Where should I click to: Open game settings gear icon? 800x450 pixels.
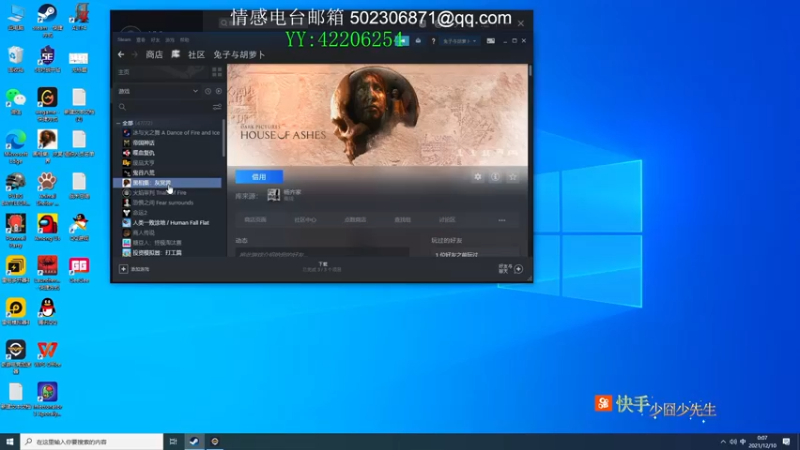click(478, 177)
